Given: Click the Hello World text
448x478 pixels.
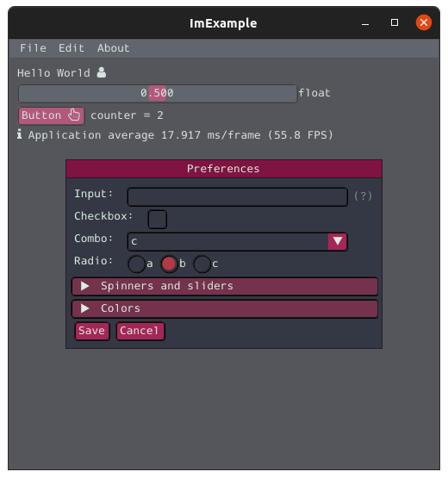Looking at the screenshot, I should tap(53, 73).
